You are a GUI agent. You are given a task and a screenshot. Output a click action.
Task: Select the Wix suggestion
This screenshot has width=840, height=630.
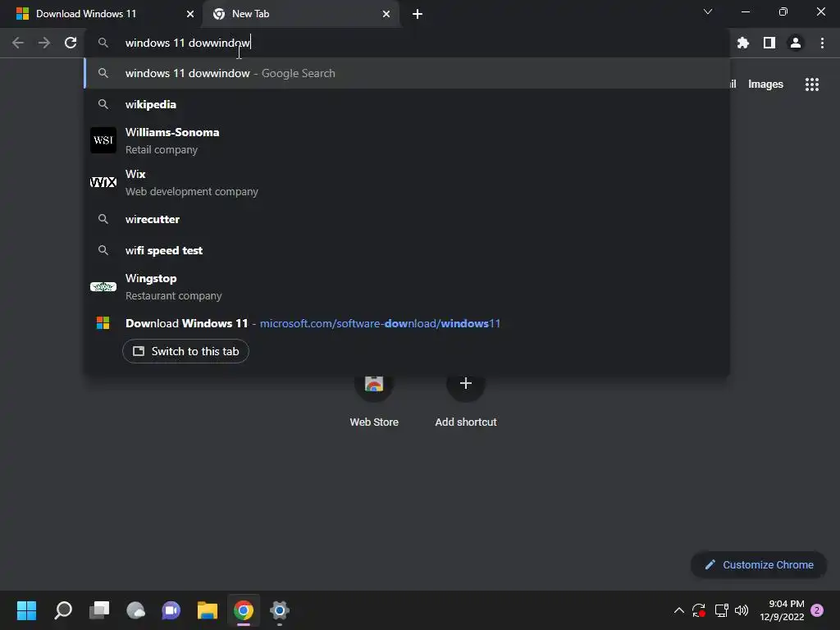(407, 183)
